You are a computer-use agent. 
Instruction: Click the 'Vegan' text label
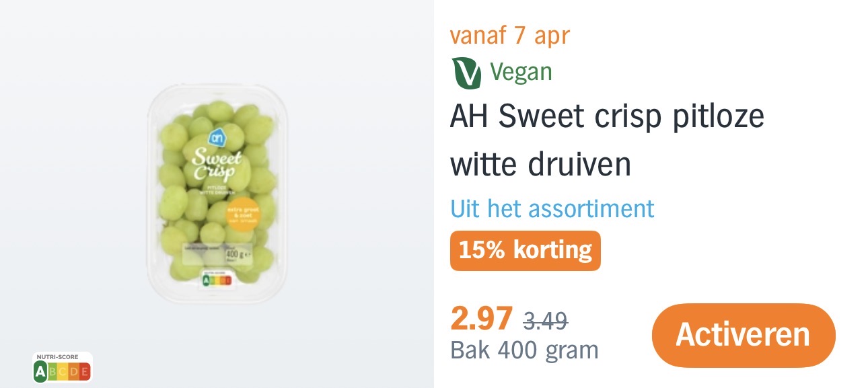[521, 72]
